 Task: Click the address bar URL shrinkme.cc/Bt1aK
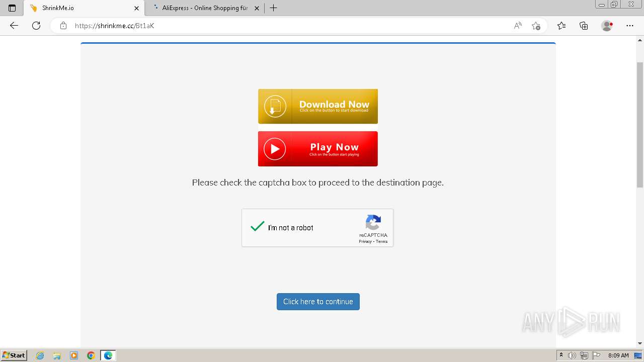pos(114,26)
